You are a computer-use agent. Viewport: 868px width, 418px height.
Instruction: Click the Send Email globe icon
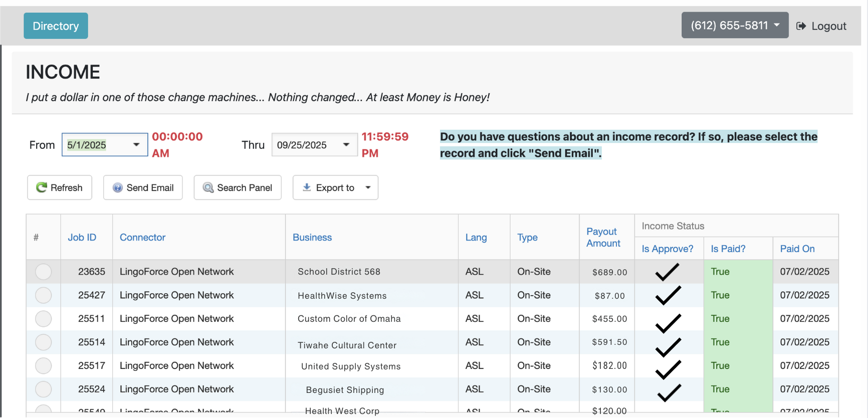118,187
